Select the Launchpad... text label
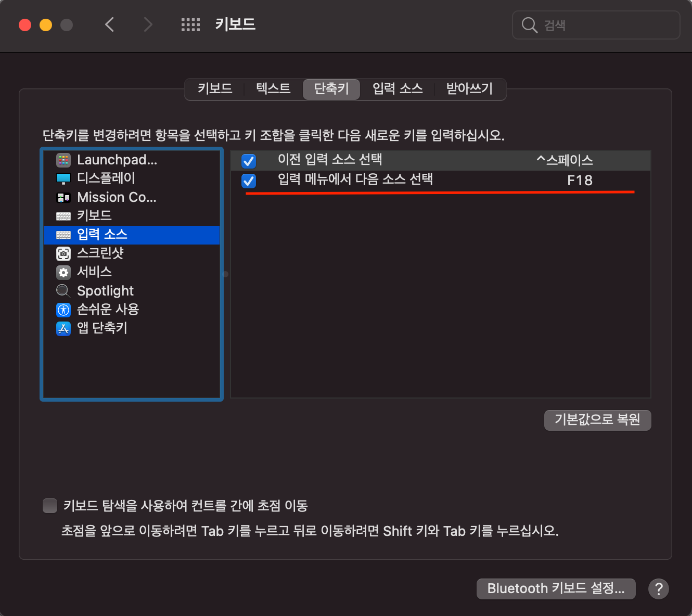The image size is (692, 616). (x=117, y=160)
